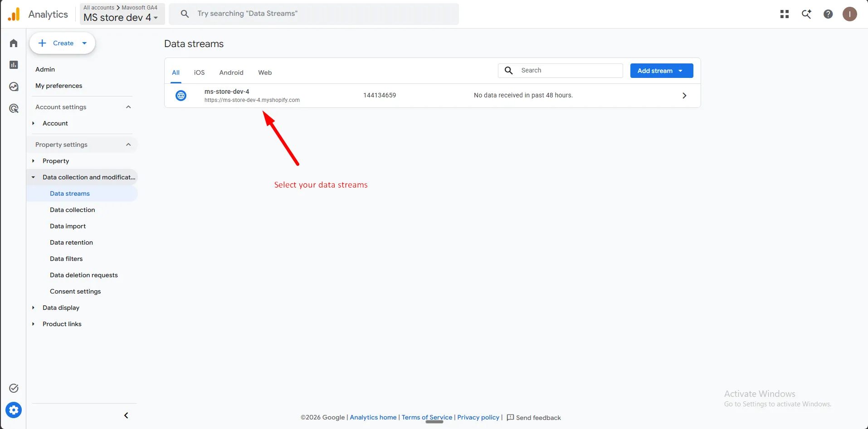Viewport: 868px width, 429px height.
Task: Switch to the Web tab
Action: coord(265,72)
